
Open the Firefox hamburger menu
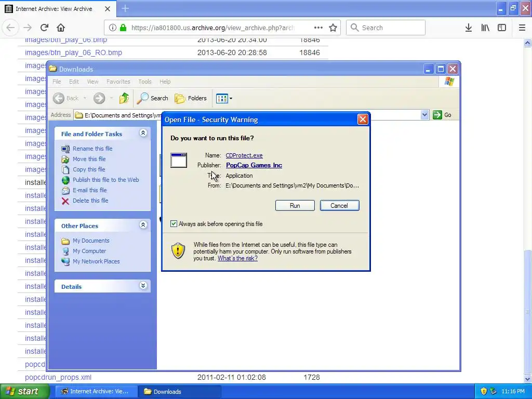(522, 28)
